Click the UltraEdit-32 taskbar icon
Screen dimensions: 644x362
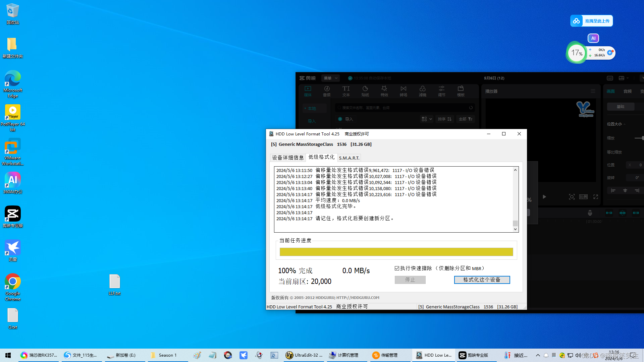tap(304, 355)
